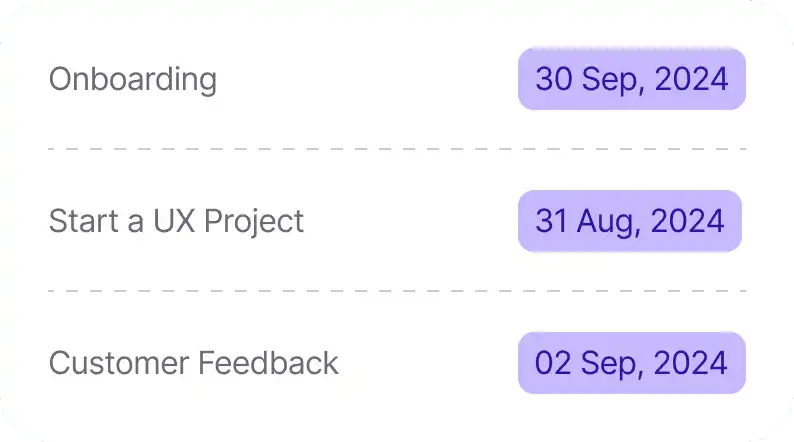Click the 30 Sep, 2024 date badge
Image resolution: width=794 pixels, height=442 pixels.
pyautogui.click(x=631, y=79)
